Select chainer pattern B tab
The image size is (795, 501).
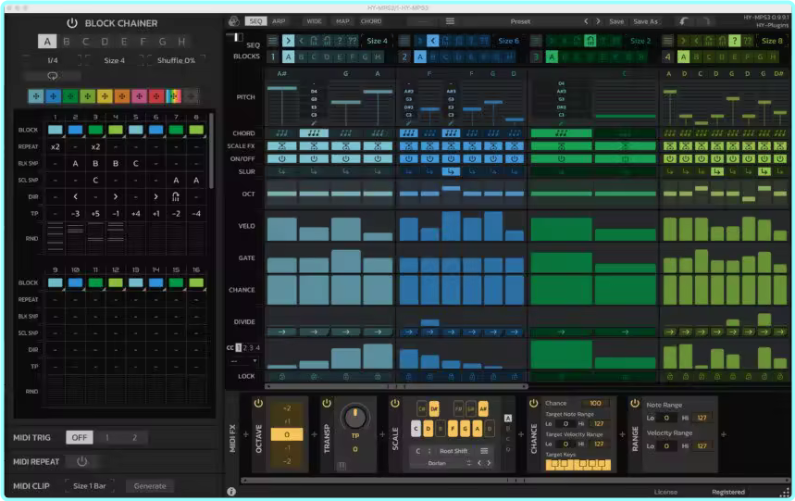(66, 42)
